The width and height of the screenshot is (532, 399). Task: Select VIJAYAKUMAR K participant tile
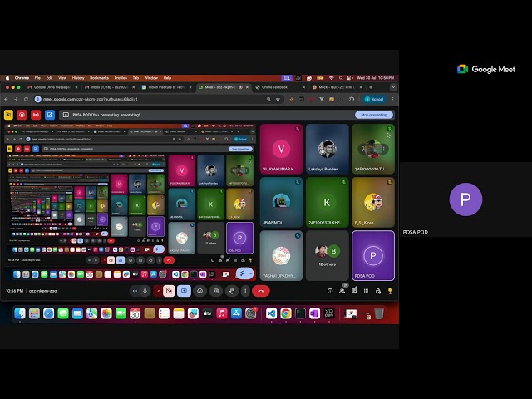281,149
